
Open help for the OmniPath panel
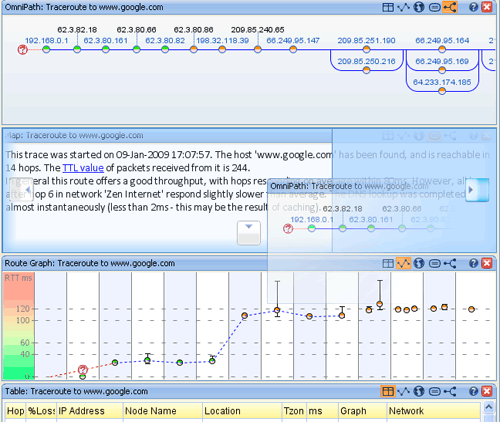coord(473,7)
